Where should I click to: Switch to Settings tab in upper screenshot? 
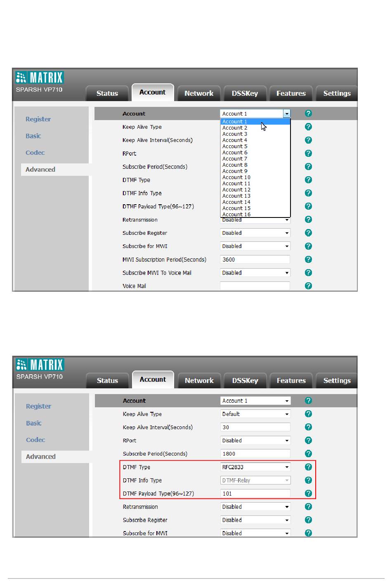pos(337,93)
